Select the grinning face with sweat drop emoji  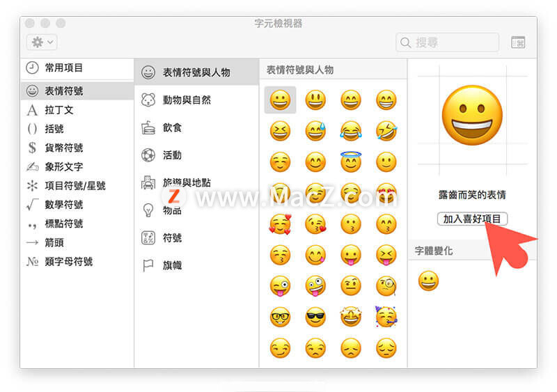click(315, 131)
